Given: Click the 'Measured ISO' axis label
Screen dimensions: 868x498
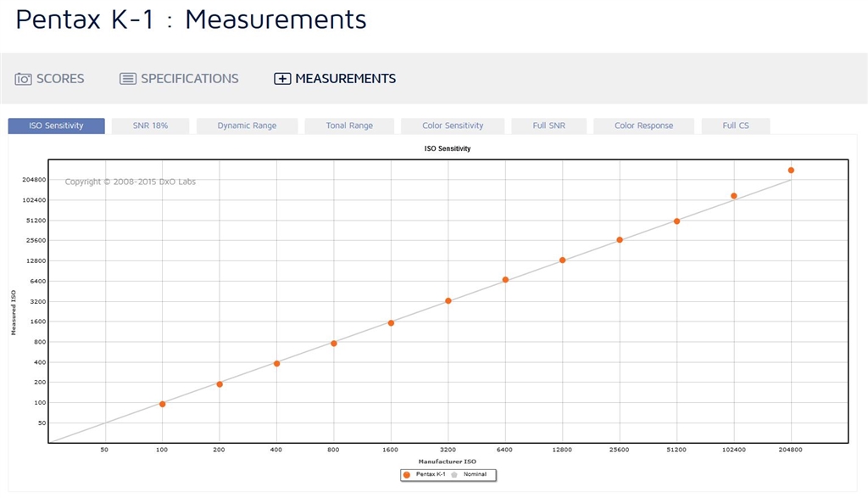Looking at the screenshot, I should (x=14, y=312).
